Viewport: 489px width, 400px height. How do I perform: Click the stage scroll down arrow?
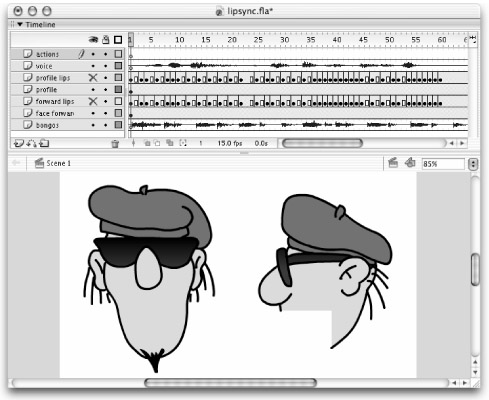(x=475, y=372)
